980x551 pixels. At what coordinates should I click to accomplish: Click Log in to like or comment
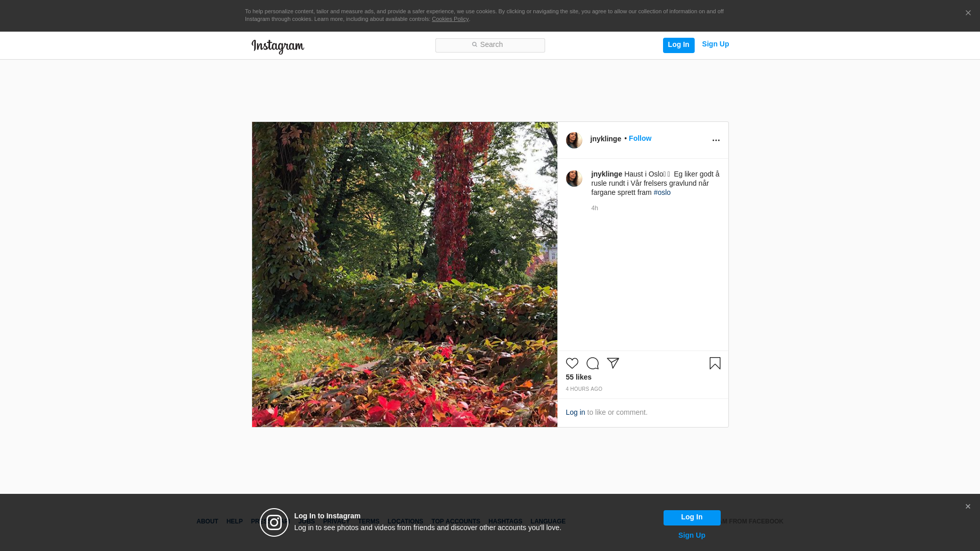click(575, 412)
